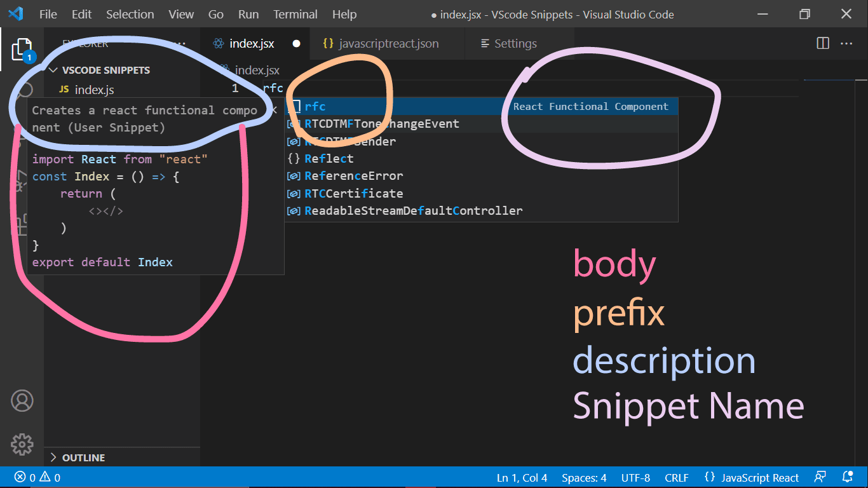
Task: Click the React icon on index.jsx tab
Action: coord(219,44)
